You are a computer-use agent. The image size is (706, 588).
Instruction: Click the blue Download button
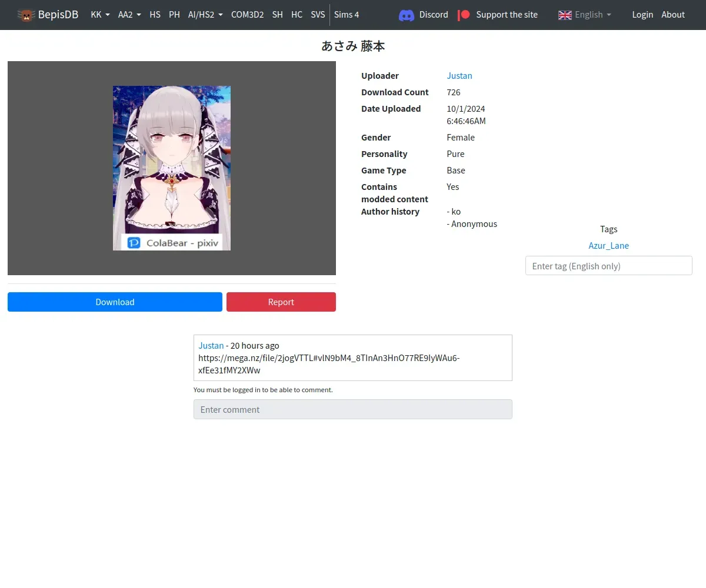[x=115, y=302]
